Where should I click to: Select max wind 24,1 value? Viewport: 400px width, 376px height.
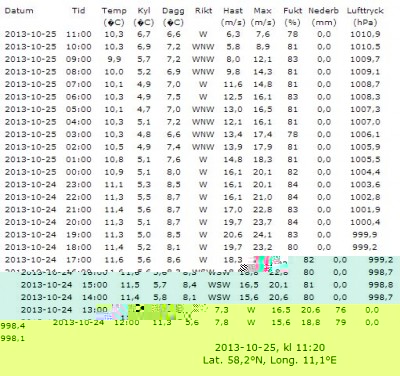coord(263,235)
